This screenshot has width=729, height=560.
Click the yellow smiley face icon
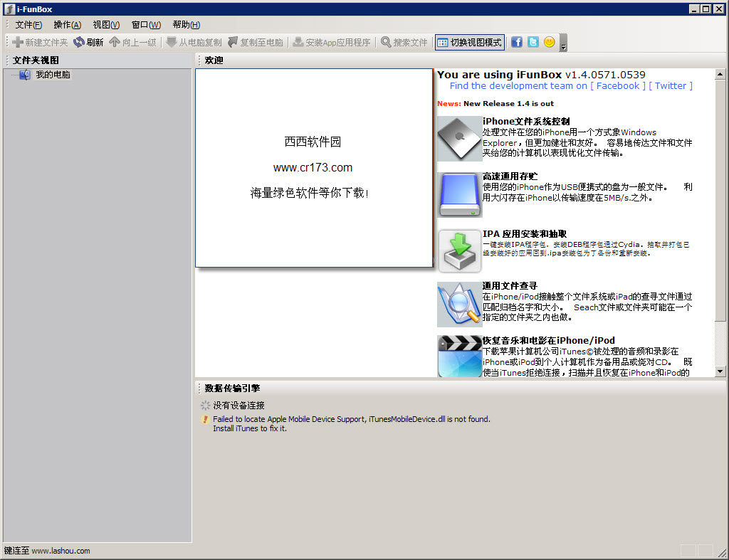tap(550, 42)
